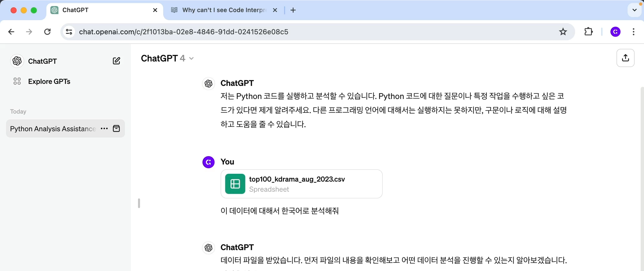Open the Chrome profile avatar
644x271 pixels.
(615, 32)
